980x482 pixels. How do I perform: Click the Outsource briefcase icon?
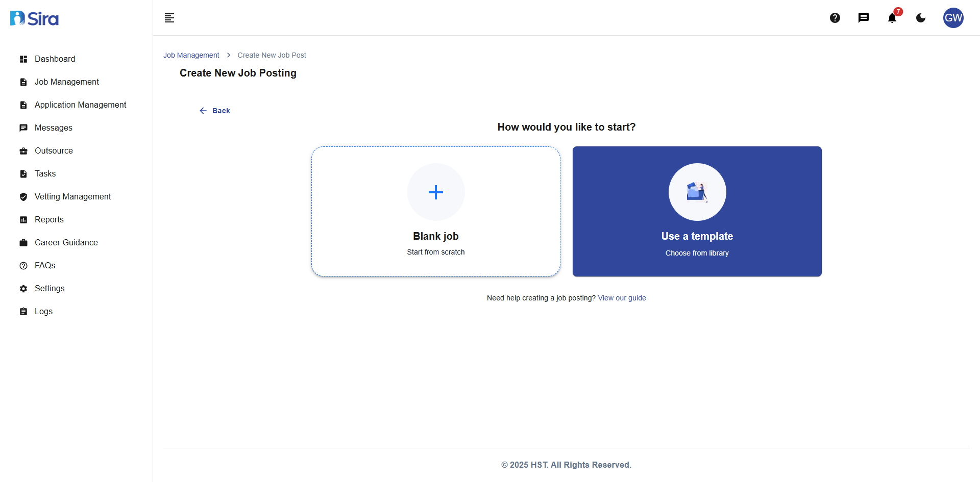coord(23,150)
